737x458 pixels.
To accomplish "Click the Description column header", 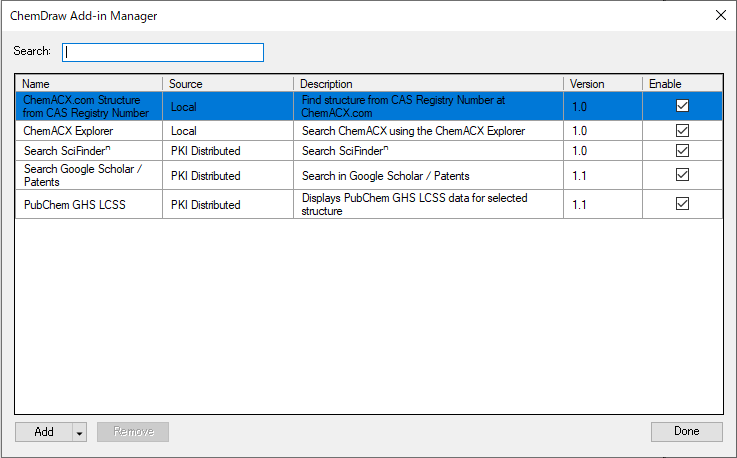I will point(428,84).
